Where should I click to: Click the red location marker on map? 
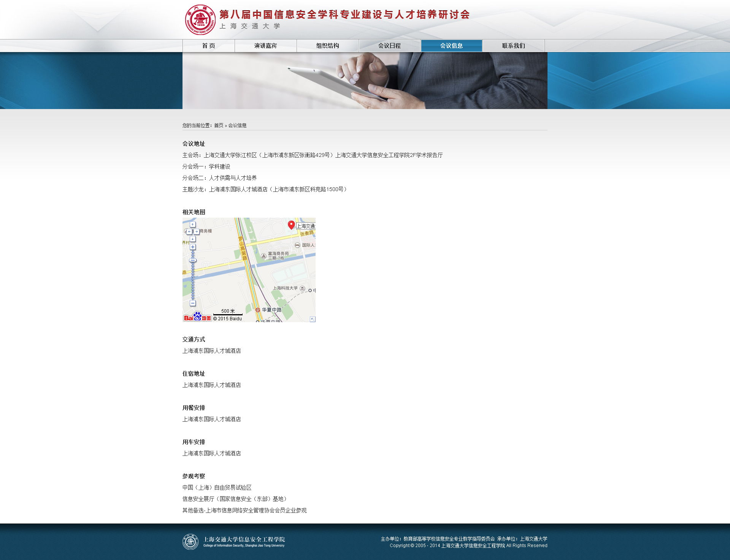pos(291,225)
